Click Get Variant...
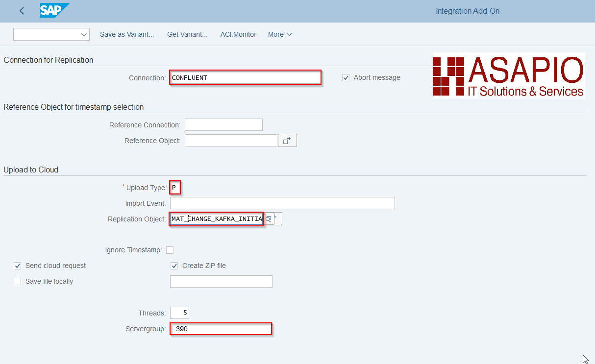The image size is (595, 364). click(x=187, y=34)
